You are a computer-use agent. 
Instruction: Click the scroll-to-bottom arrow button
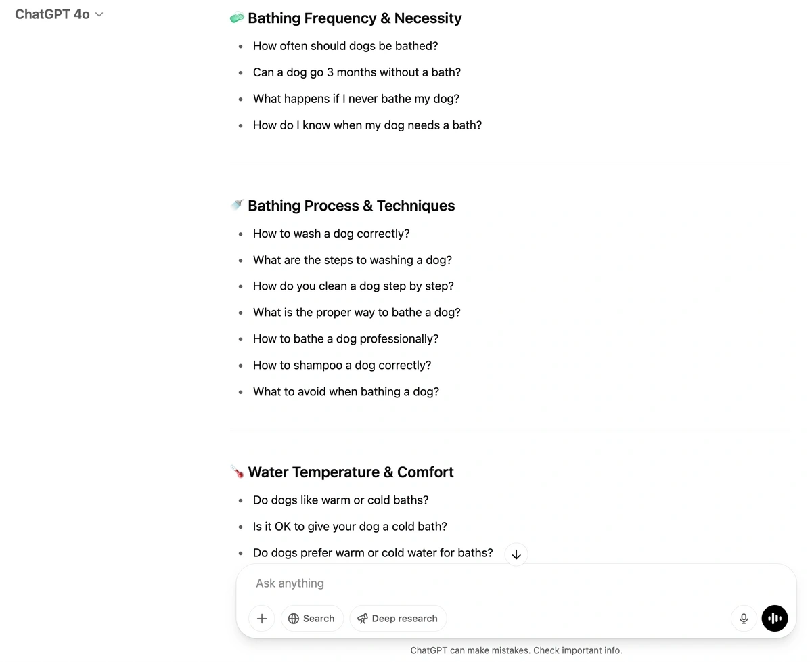coord(516,554)
